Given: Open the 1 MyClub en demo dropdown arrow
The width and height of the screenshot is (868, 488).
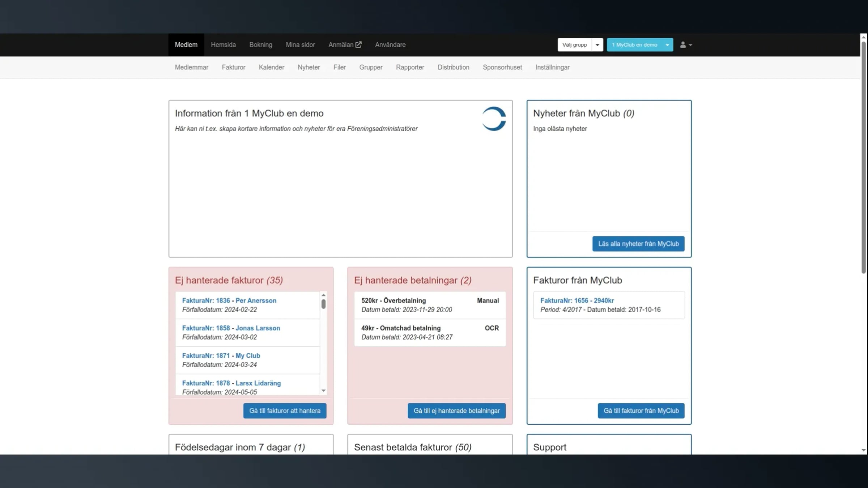Looking at the screenshot, I should coord(667,45).
